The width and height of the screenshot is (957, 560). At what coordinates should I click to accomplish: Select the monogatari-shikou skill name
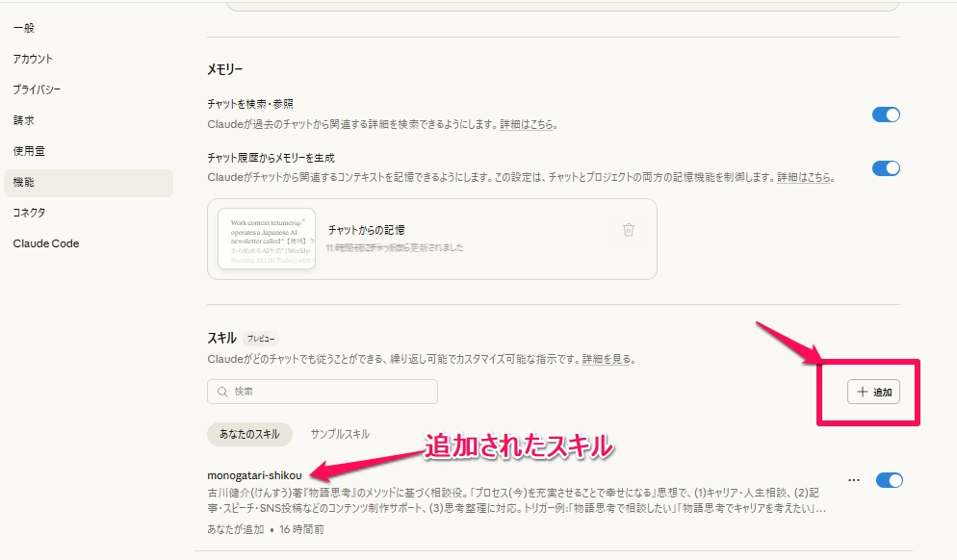[254, 475]
